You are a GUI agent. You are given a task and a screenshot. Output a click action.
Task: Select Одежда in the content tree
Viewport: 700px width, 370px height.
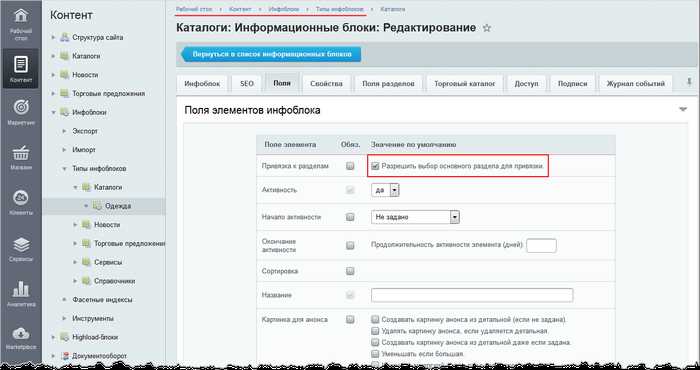point(118,206)
